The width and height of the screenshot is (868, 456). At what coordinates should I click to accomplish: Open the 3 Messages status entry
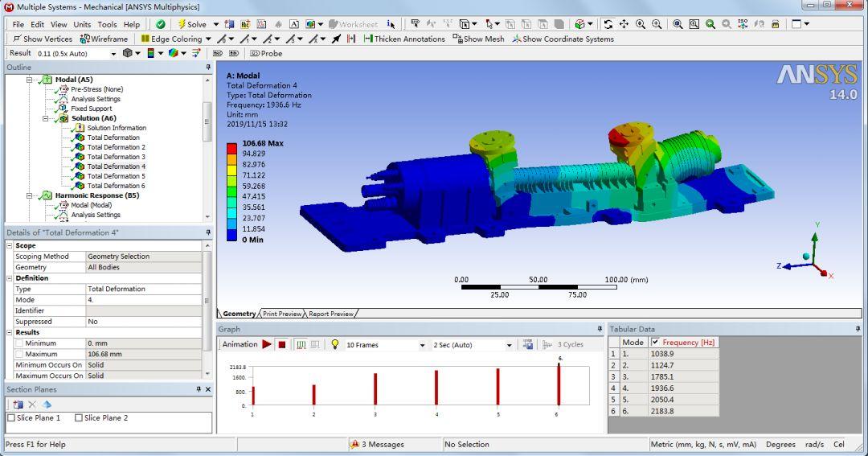378,445
